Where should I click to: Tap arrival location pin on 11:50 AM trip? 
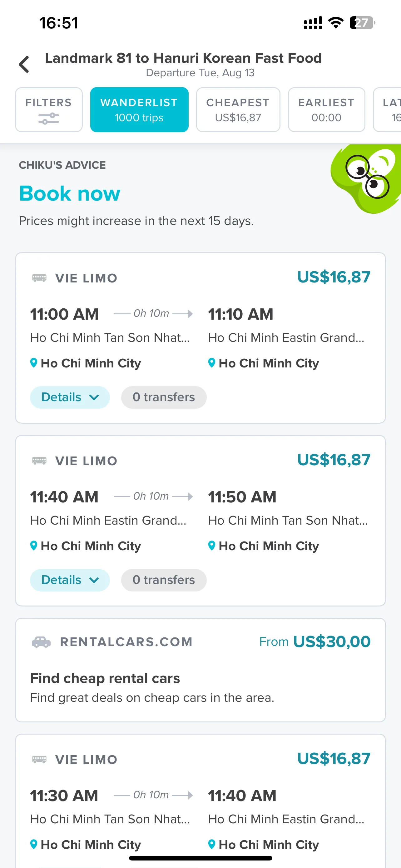211,546
